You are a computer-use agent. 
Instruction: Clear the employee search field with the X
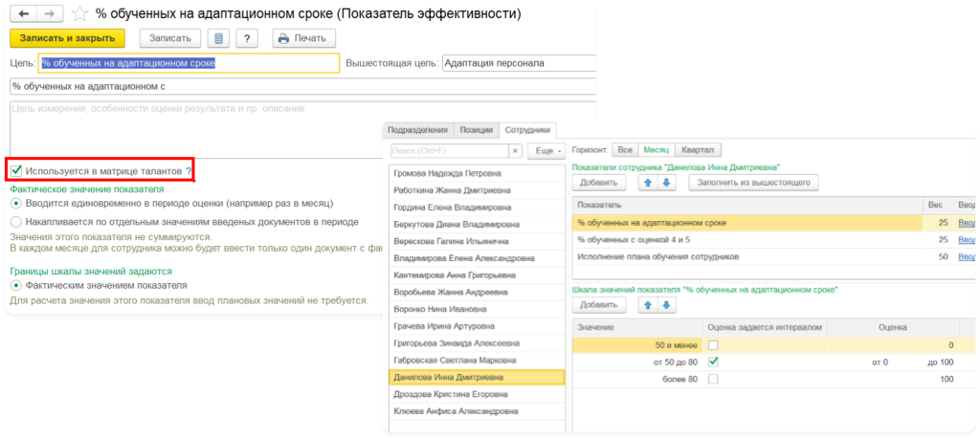click(x=515, y=150)
